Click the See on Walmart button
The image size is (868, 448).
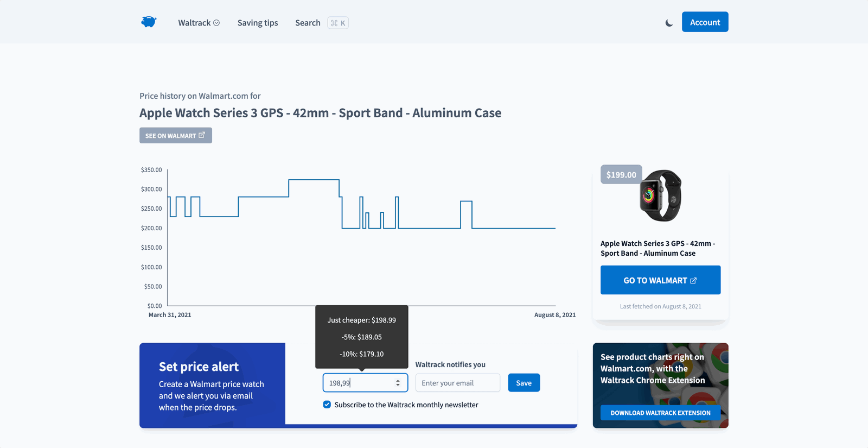click(175, 135)
